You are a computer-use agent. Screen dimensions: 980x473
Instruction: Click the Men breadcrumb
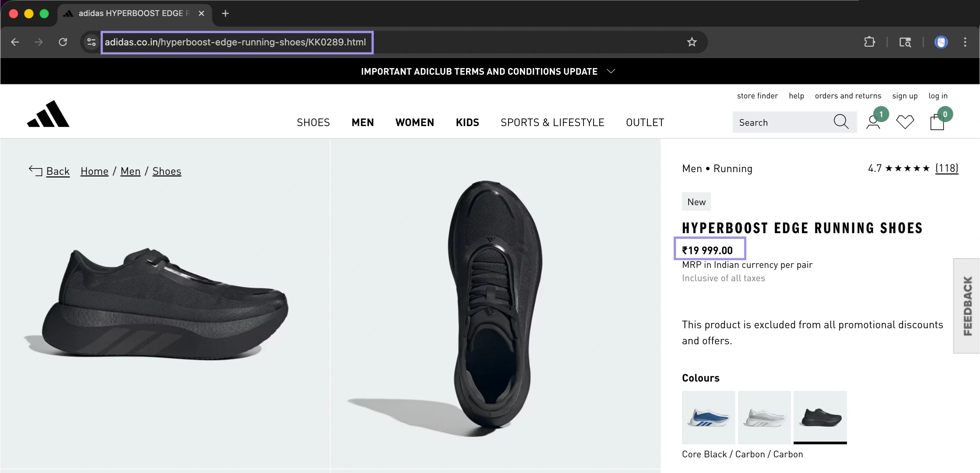tap(130, 171)
